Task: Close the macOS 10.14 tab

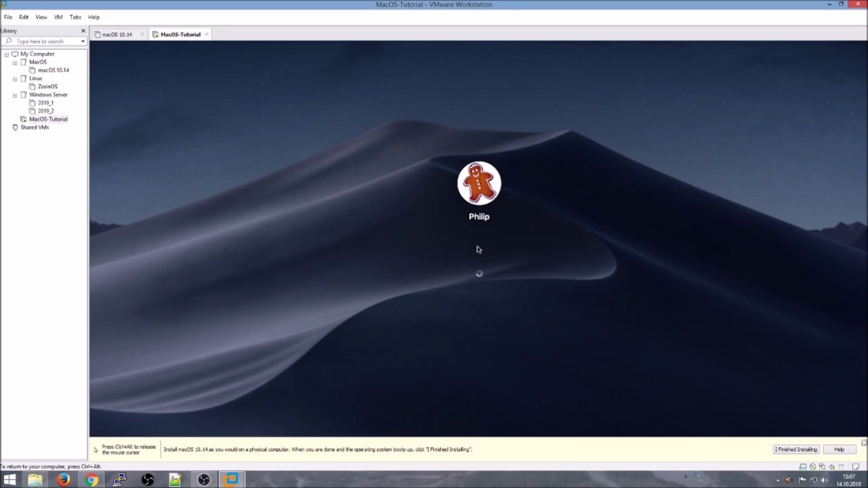Action: 142,35
